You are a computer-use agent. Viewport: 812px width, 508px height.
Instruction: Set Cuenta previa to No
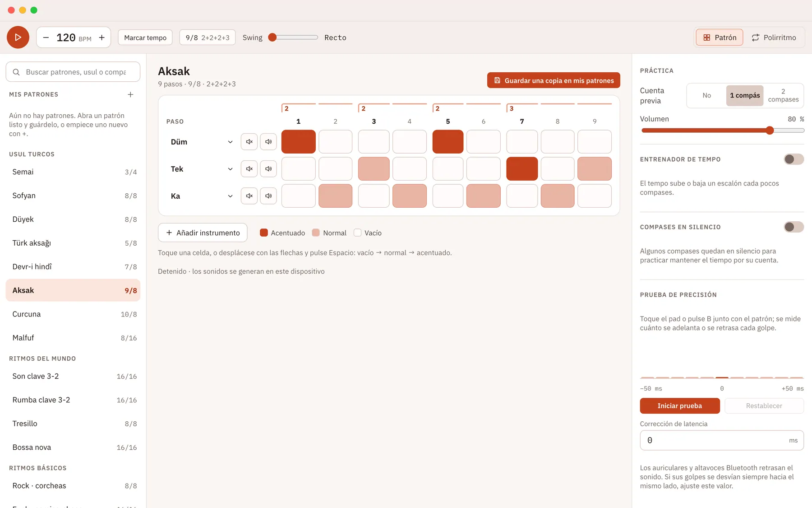[x=707, y=95]
